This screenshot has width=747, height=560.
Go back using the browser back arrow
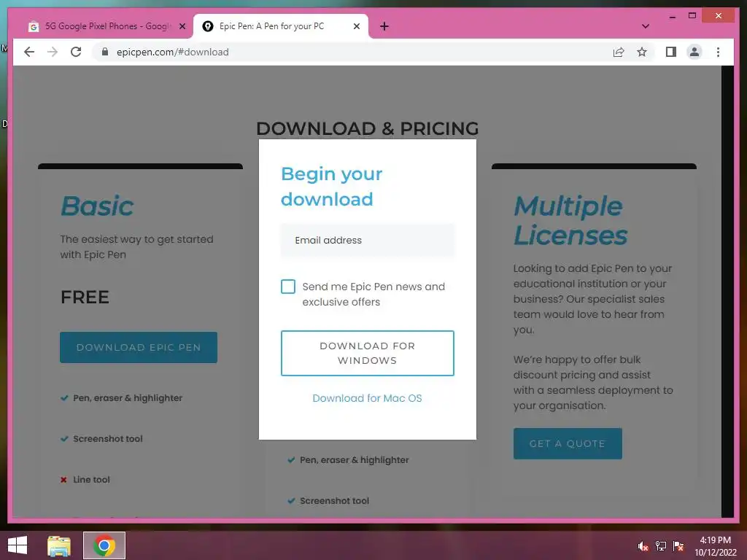[29, 52]
